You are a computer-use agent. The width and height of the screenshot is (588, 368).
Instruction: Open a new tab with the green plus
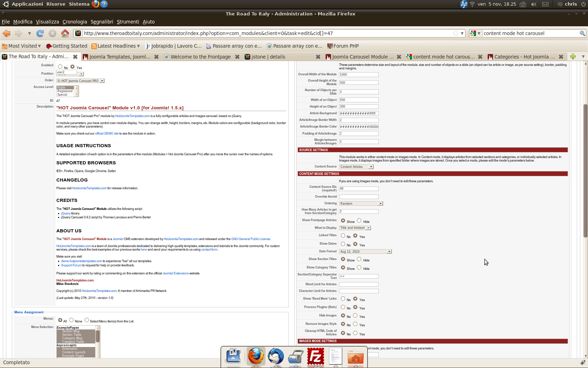573,56
